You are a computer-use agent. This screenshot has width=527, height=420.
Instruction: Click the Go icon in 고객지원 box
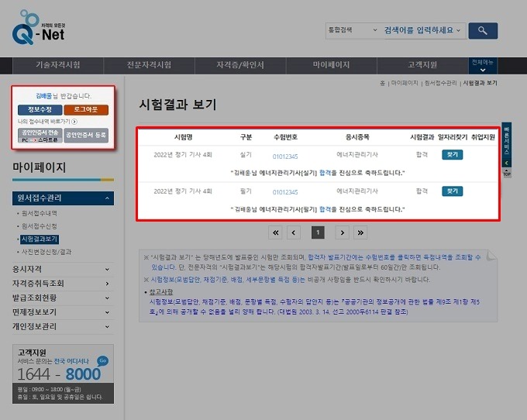click(x=102, y=361)
